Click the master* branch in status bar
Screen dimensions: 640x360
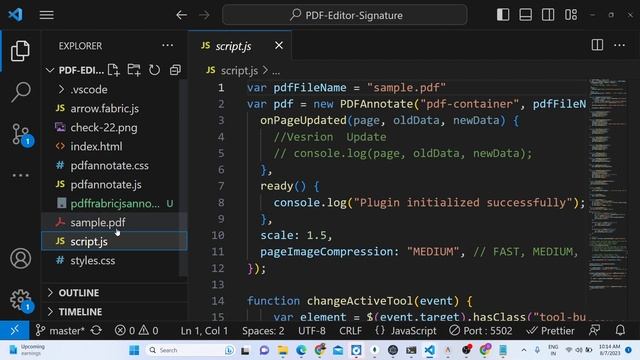tap(60, 330)
